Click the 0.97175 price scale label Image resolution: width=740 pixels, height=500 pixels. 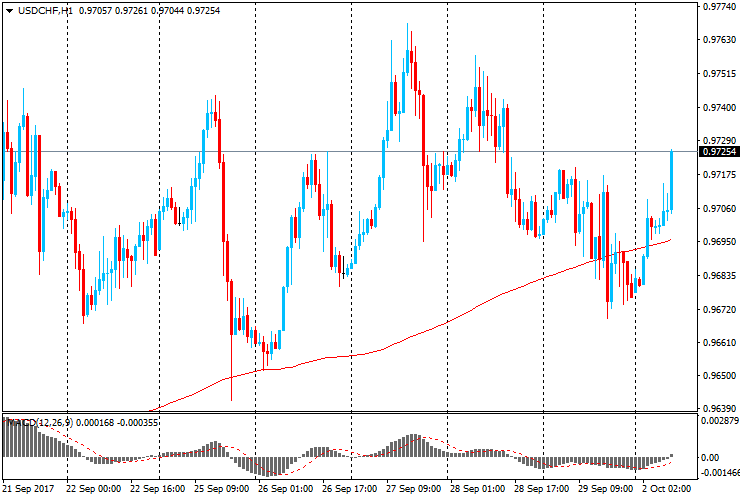[719, 175]
